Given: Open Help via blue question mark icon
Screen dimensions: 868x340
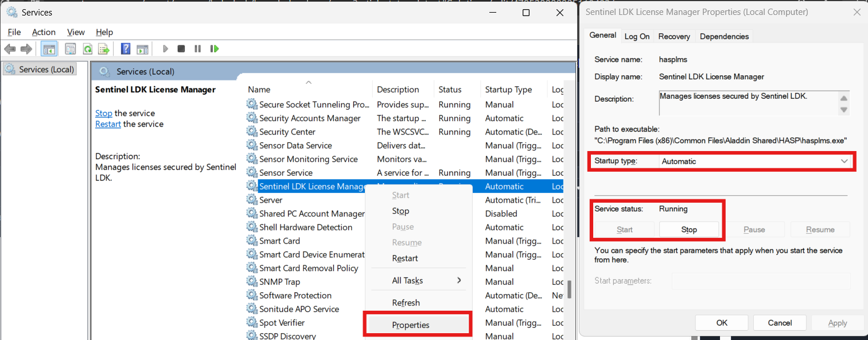Looking at the screenshot, I should (126, 49).
